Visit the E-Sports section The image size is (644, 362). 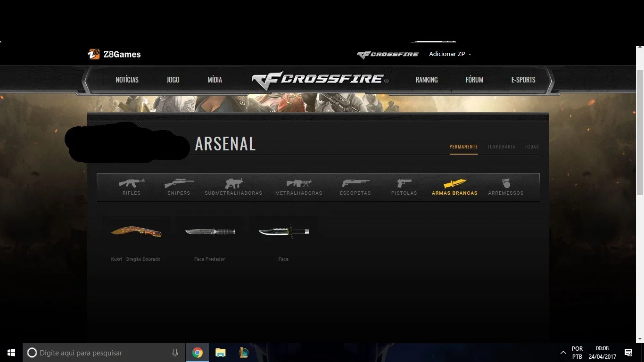(523, 80)
